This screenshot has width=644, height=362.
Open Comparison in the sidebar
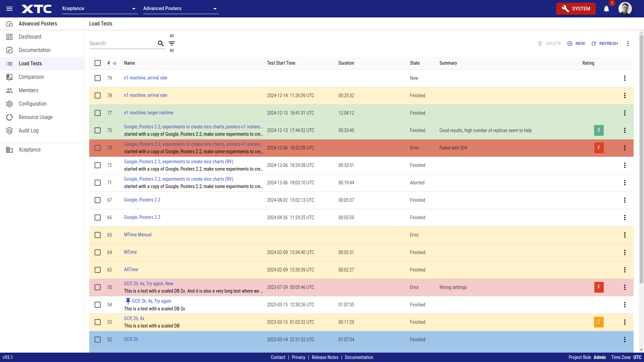click(x=31, y=77)
